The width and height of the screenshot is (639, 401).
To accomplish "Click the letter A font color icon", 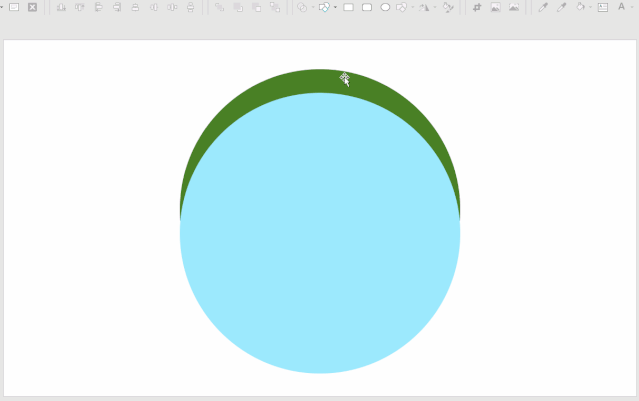I will coord(621,7).
